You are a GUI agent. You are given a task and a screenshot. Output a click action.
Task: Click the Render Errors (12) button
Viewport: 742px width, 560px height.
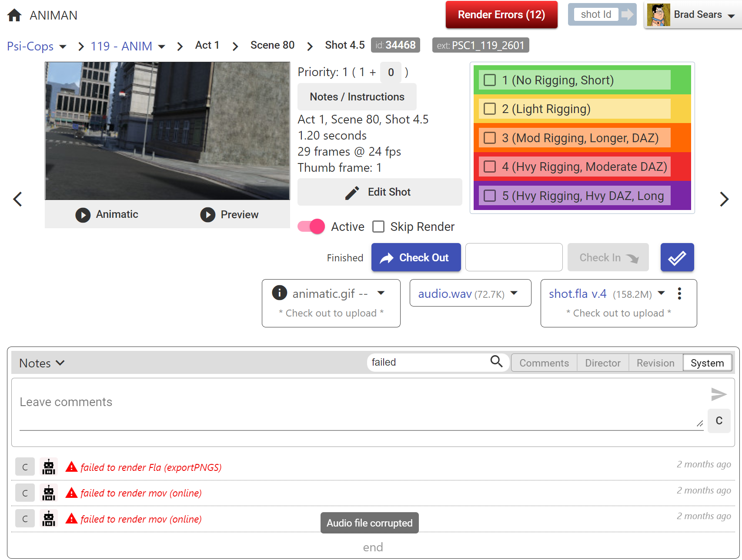[x=501, y=15]
